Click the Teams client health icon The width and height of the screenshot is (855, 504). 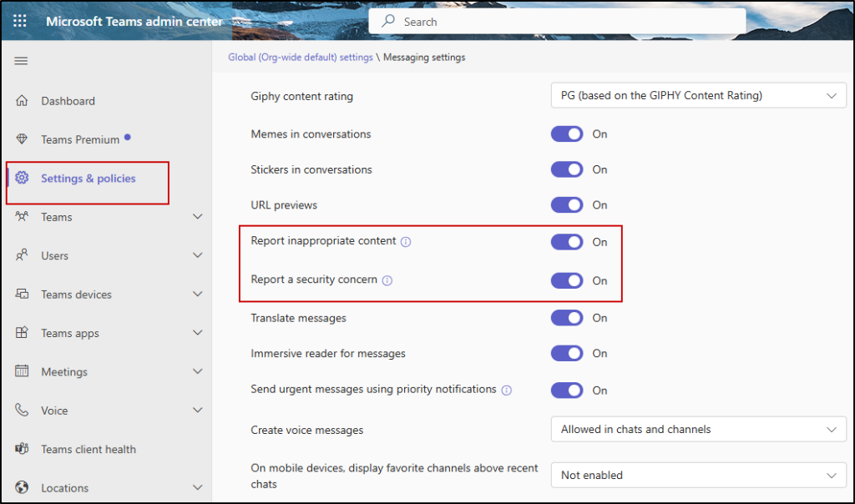click(23, 449)
